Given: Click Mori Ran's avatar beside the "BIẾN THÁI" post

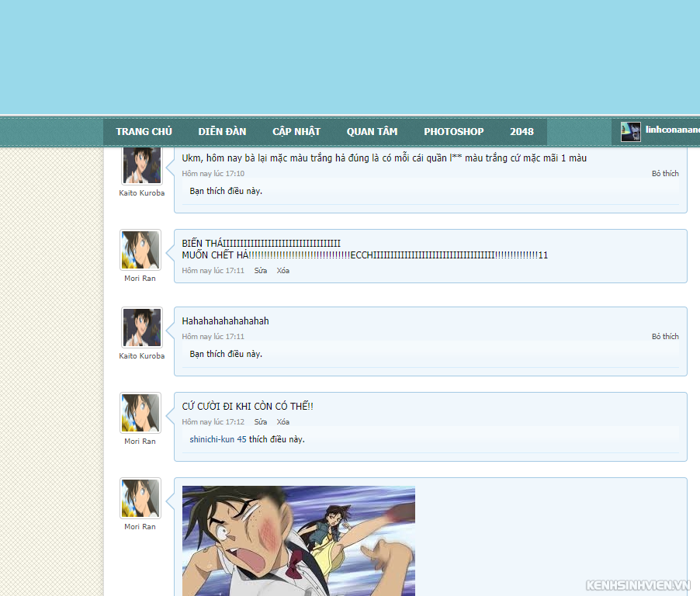Looking at the screenshot, I should 140,250.
